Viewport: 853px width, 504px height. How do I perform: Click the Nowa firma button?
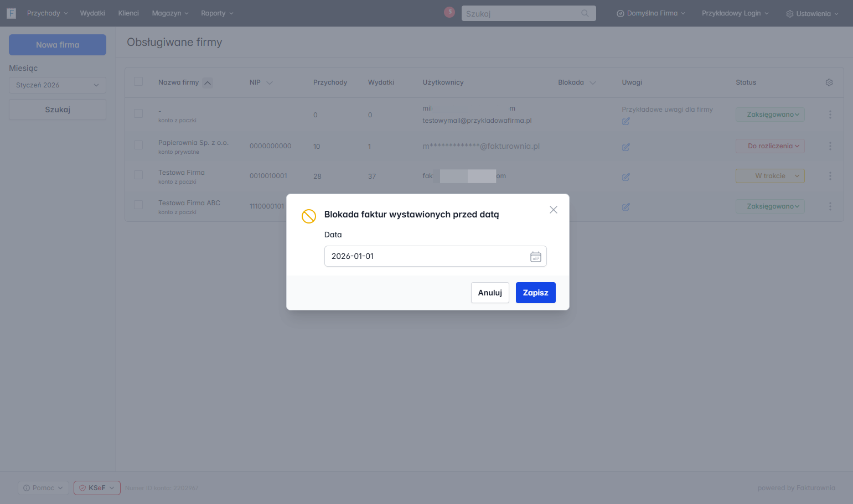[58, 45]
